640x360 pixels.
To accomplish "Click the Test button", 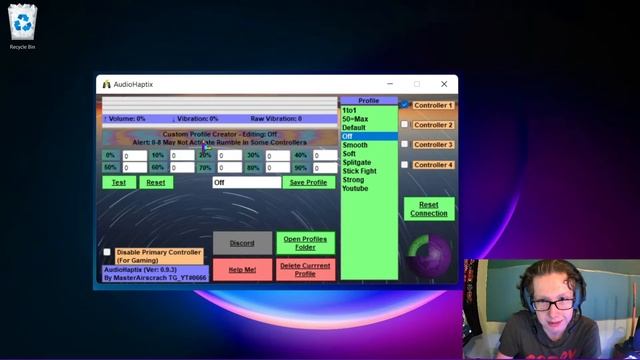I will tap(119, 182).
